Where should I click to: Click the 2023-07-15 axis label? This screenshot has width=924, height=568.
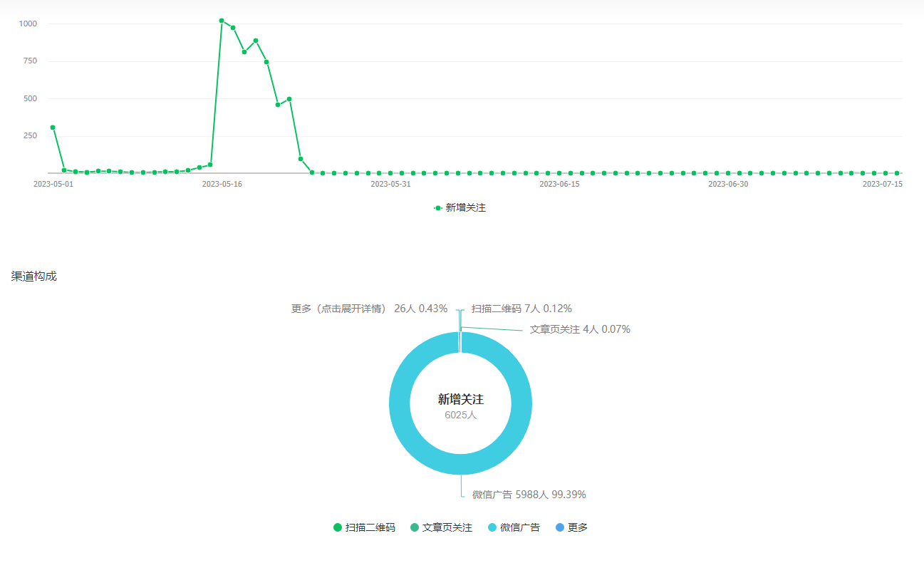point(883,184)
